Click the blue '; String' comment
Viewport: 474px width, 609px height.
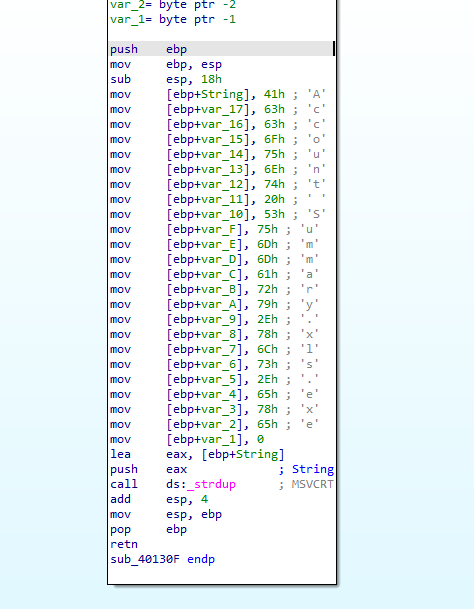pos(306,470)
